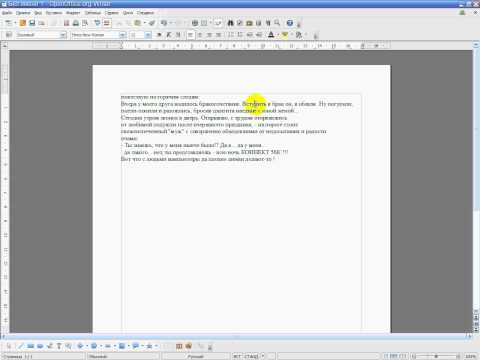480x360 pixels.
Task: Toggle AutoSpellcheck in the toolbar
Action: pyautogui.click(x=107, y=23)
